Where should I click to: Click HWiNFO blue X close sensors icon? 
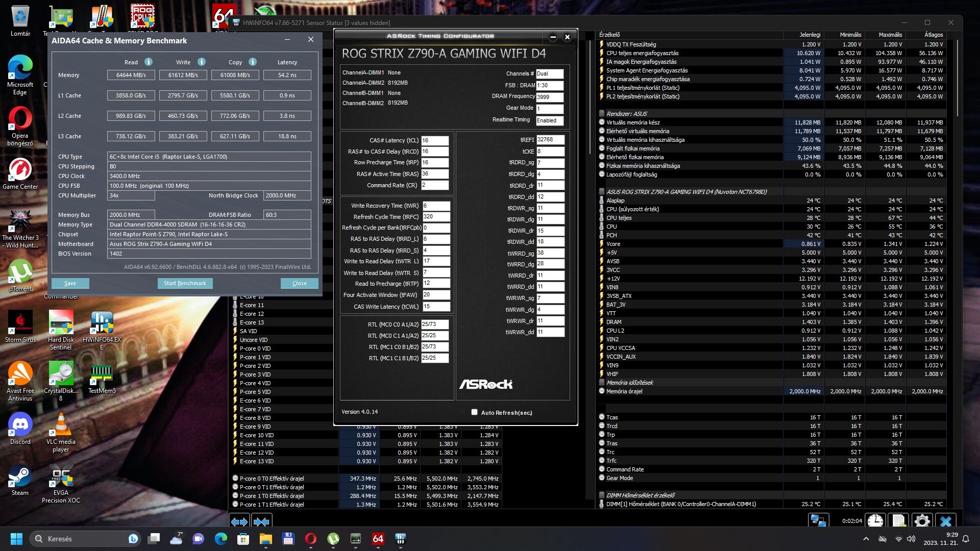[945, 521]
